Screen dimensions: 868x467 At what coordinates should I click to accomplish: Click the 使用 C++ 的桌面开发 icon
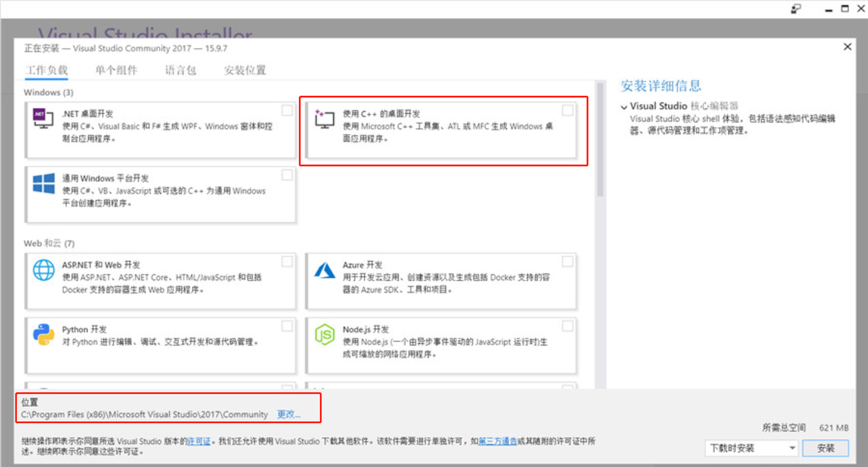(x=324, y=119)
